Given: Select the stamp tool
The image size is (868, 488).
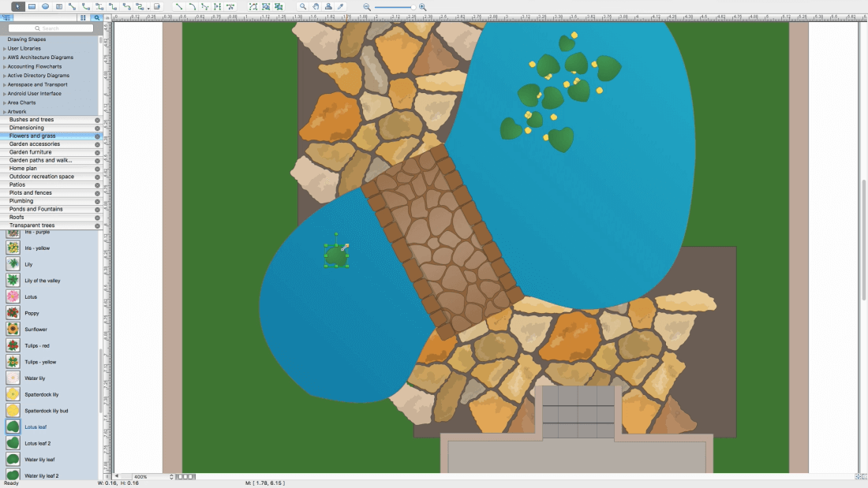Looking at the screenshot, I should pos(328,6).
